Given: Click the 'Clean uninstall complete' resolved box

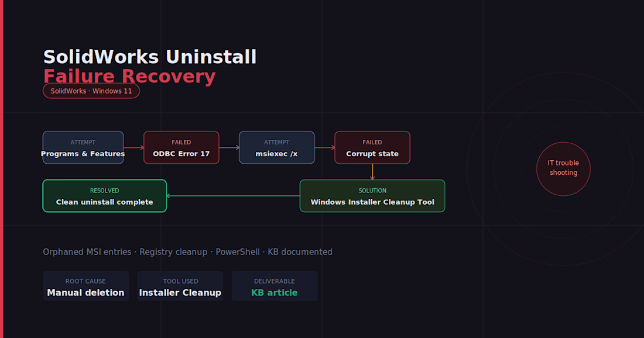Looking at the screenshot, I should (105, 196).
